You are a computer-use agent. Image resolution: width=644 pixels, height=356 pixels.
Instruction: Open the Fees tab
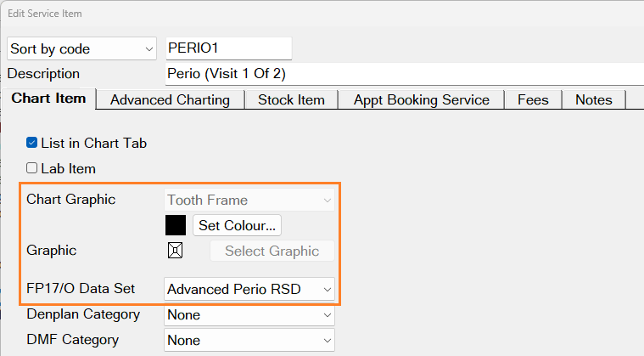pos(533,99)
